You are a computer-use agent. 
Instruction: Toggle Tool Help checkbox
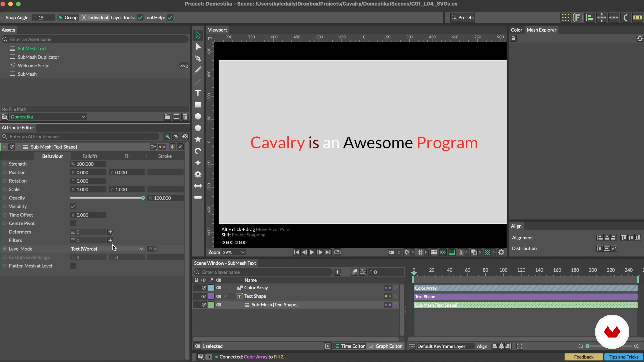click(x=170, y=17)
